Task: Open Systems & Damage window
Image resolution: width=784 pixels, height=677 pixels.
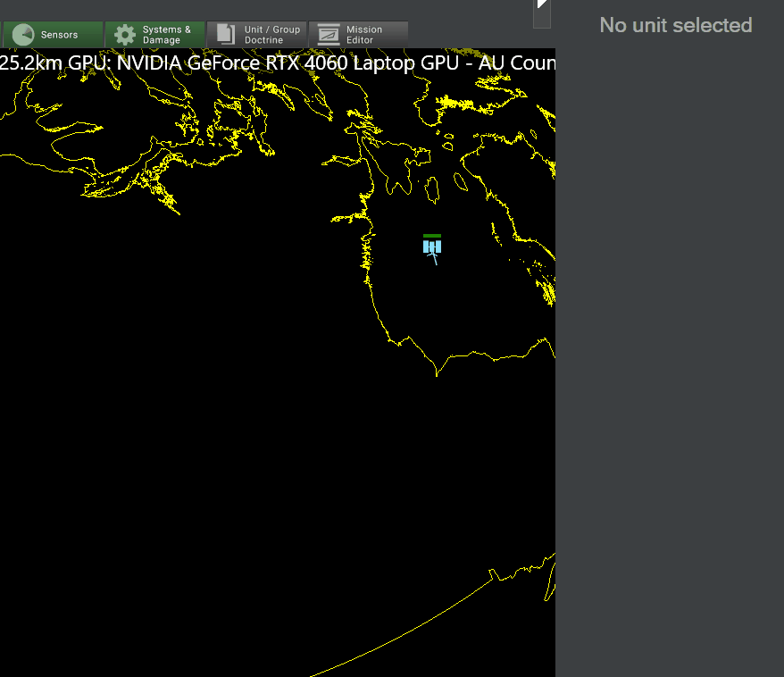Action: click(155, 35)
